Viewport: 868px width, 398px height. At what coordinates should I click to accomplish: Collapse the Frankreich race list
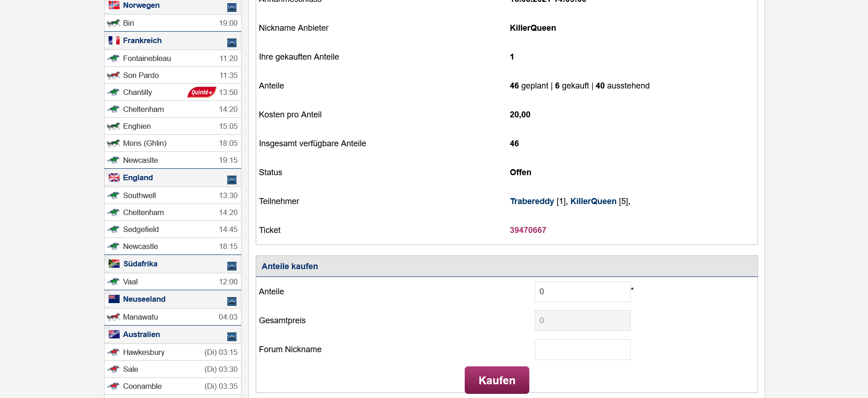tap(232, 43)
